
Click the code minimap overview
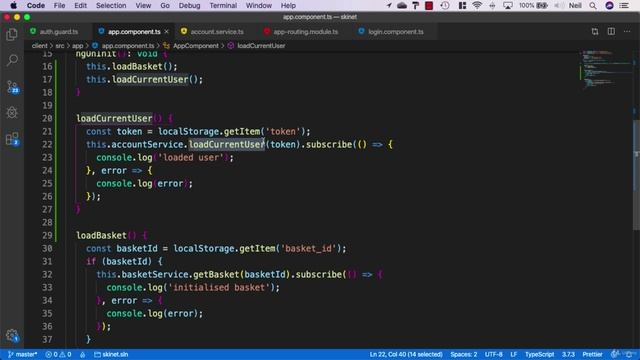(605, 69)
